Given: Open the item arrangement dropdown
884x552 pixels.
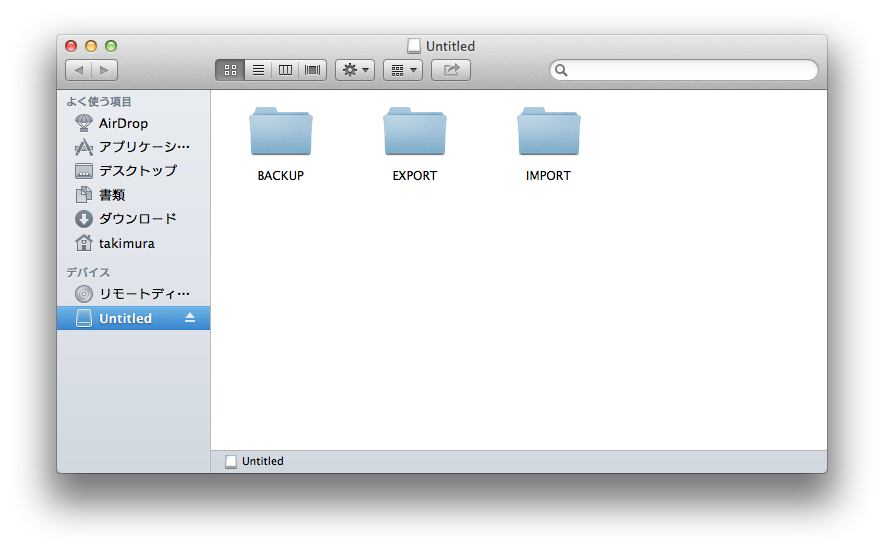Looking at the screenshot, I should 403,70.
